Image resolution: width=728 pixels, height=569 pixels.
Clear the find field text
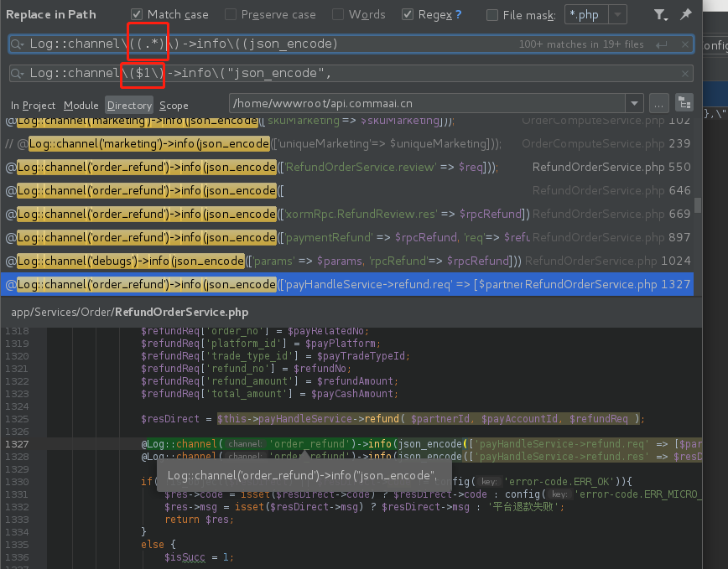[x=685, y=44]
